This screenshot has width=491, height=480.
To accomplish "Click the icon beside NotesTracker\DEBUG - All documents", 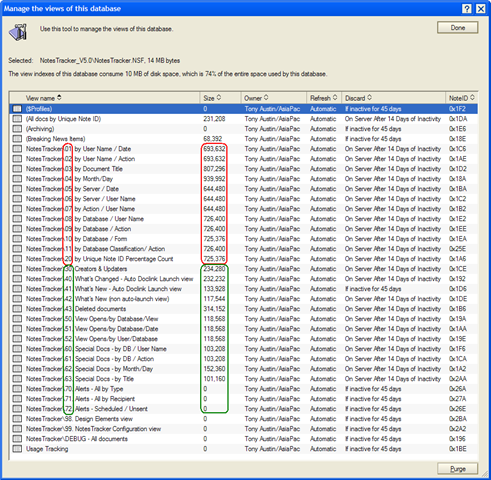I will 17,439.
